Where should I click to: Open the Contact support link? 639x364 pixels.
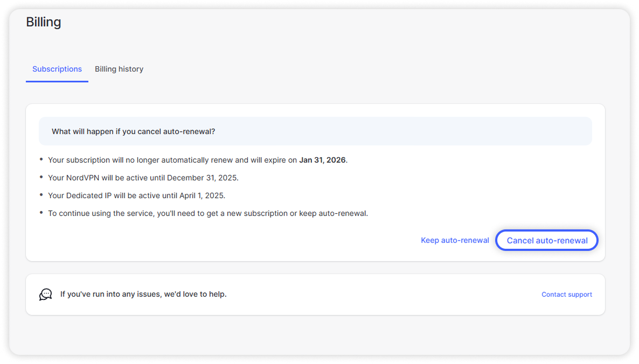click(x=566, y=295)
